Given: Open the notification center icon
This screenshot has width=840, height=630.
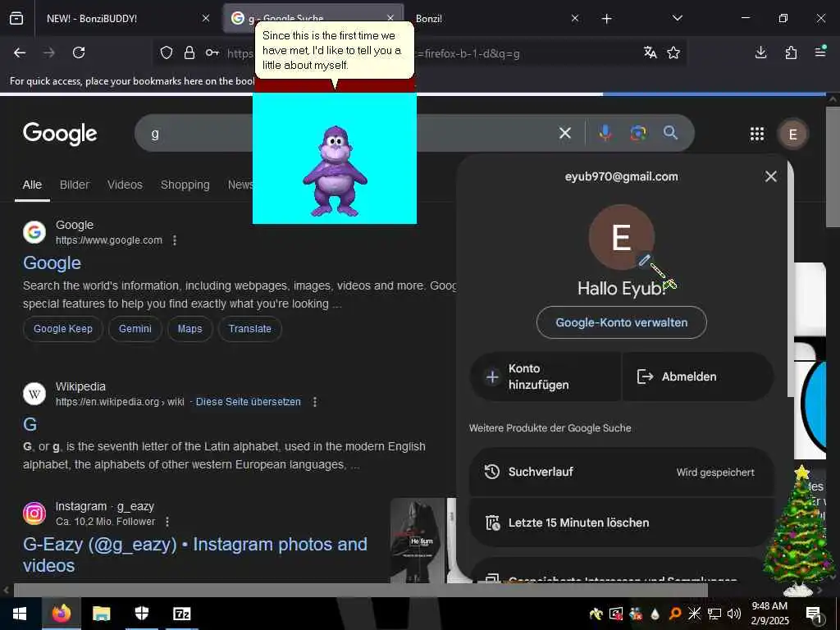Looking at the screenshot, I should (813, 614).
